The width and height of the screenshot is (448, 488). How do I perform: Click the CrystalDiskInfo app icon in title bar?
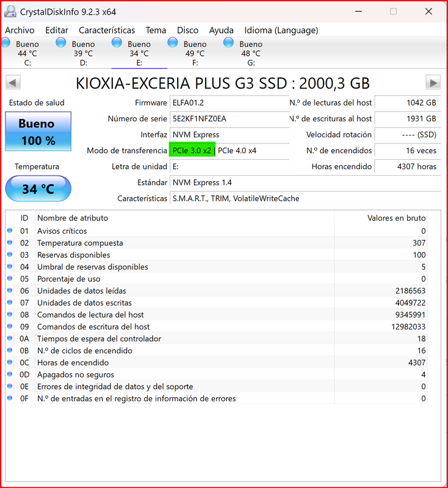point(10,12)
